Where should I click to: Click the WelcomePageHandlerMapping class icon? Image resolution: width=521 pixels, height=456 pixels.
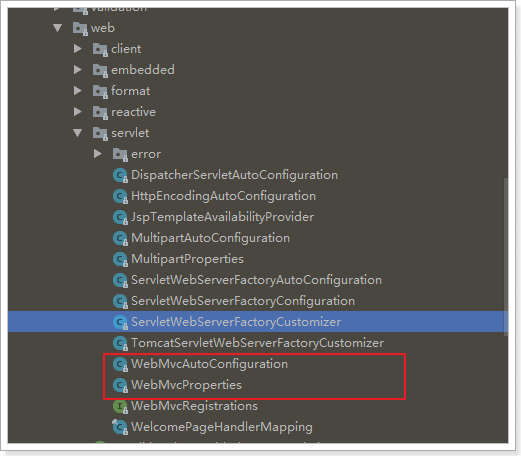pyautogui.click(x=120, y=427)
